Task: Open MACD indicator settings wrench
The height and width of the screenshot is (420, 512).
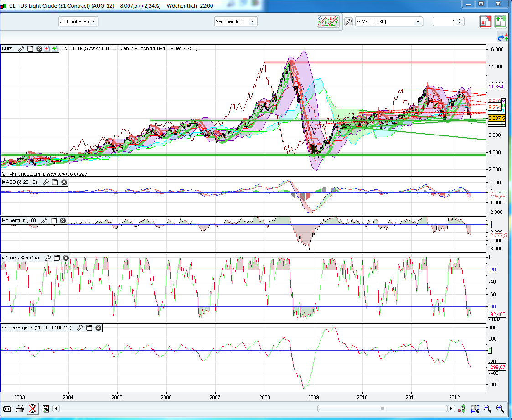Action: tap(46, 182)
